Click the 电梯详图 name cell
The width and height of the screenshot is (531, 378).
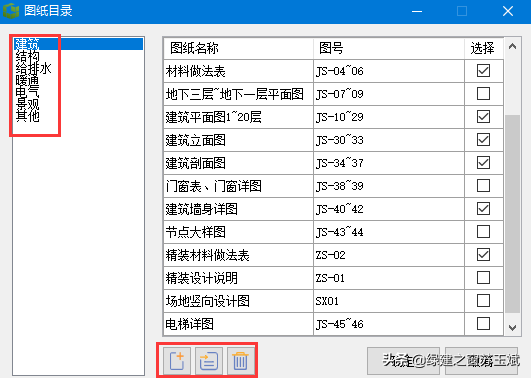point(238,324)
